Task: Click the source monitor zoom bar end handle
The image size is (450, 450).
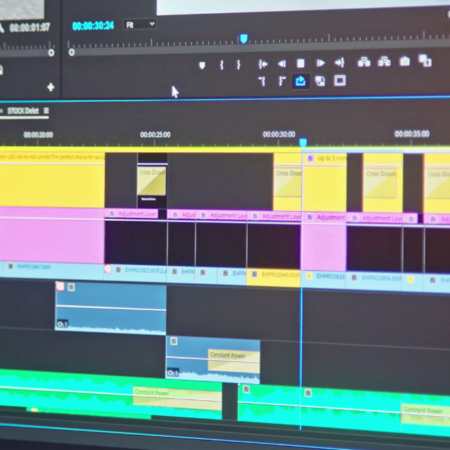Action: tap(51, 53)
